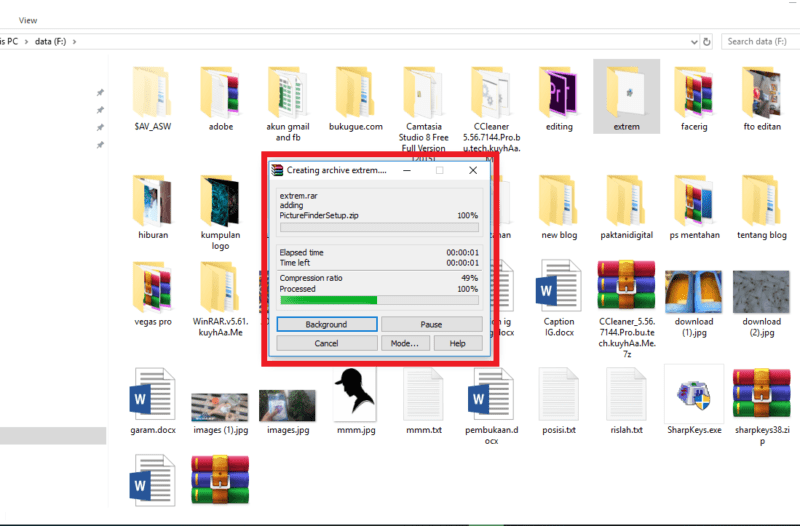
Task: Select the $AV_ASW folder
Action: [x=153, y=98]
